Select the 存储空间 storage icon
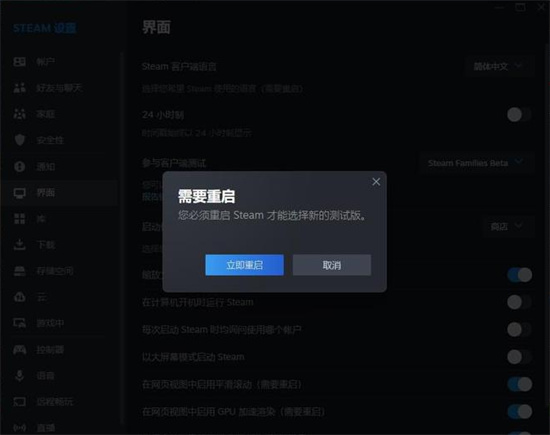 [20, 271]
